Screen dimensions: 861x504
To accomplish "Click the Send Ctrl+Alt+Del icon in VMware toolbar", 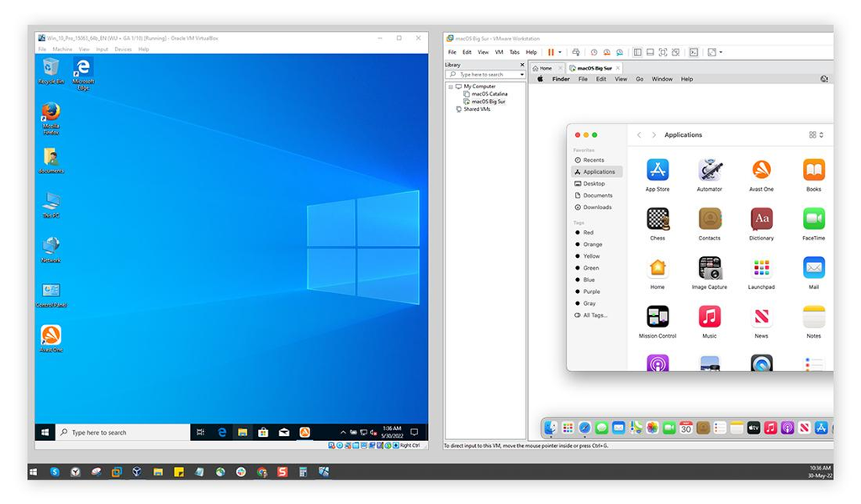I will click(x=575, y=52).
